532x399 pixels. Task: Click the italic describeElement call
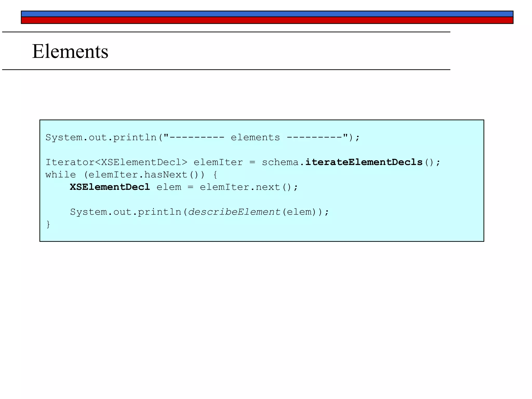pos(234,212)
